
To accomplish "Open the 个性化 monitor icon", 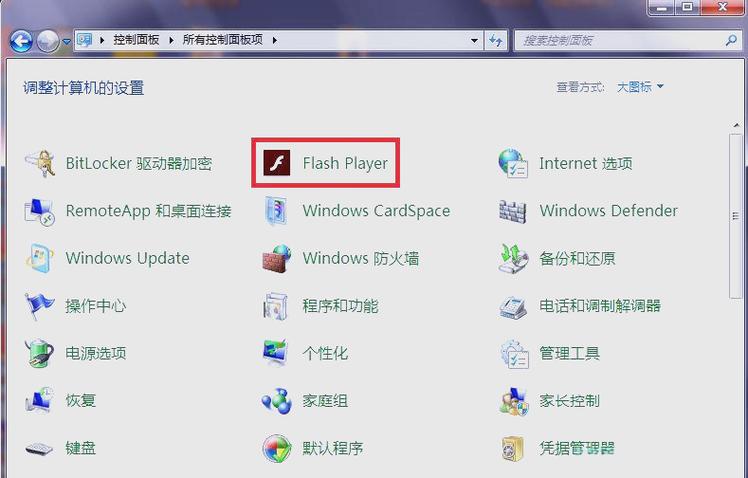I will (x=276, y=352).
